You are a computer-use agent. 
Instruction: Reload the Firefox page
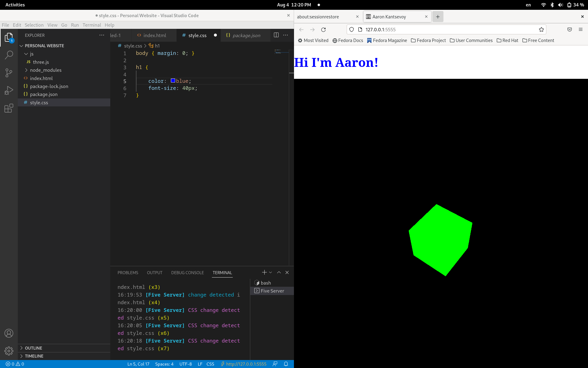point(323,29)
